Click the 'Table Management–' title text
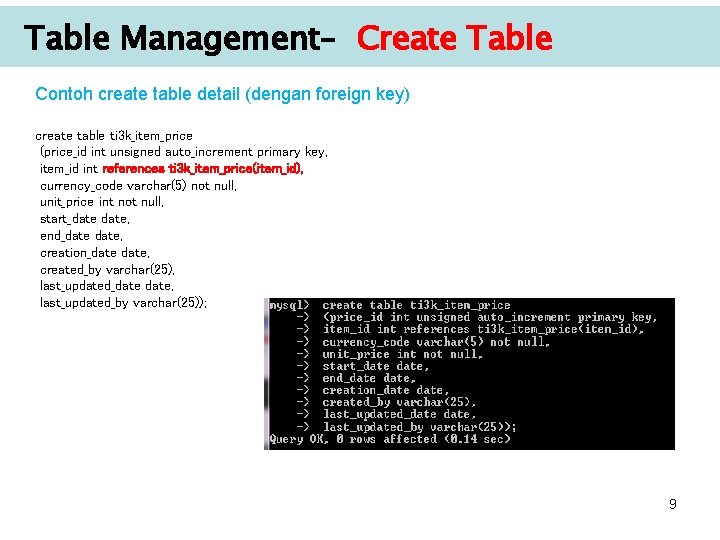Screen dimensions: 720x540 (180, 38)
